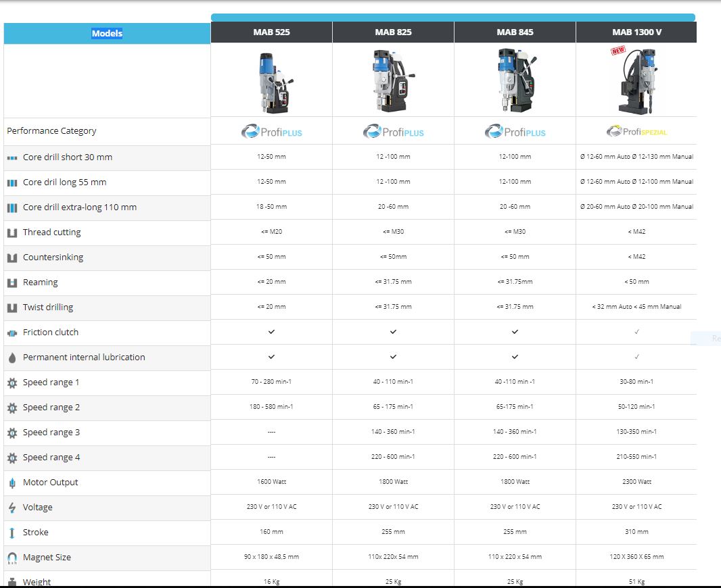This screenshot has height=588, width=721.
Task: Click the ProfiPLUS logo under MAB 525
Action: pos(271,131)
